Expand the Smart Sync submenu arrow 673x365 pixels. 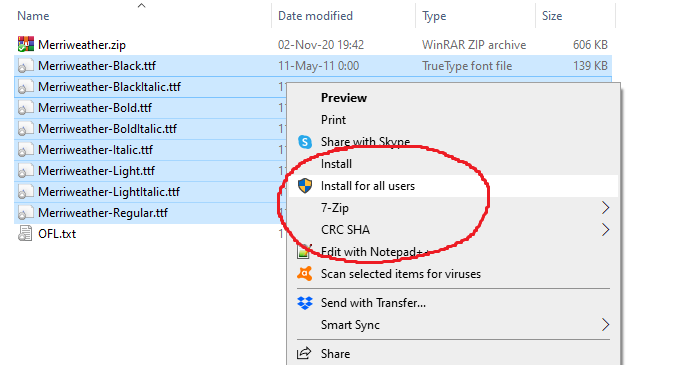(x=605, y=325)
